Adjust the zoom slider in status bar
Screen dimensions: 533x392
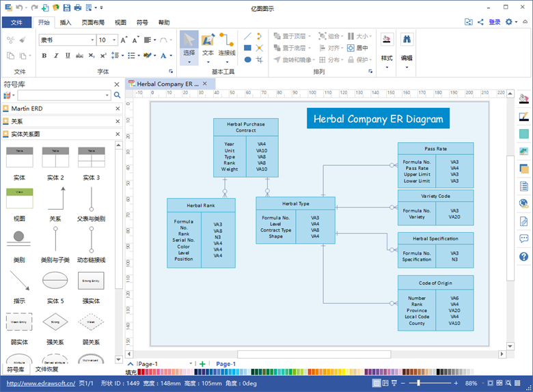[x=418, y=383]
